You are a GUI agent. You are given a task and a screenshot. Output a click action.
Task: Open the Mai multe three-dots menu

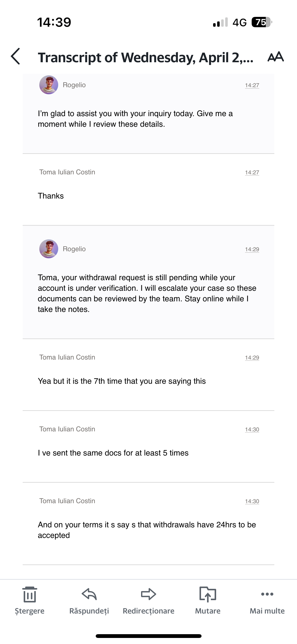[267, 594]
